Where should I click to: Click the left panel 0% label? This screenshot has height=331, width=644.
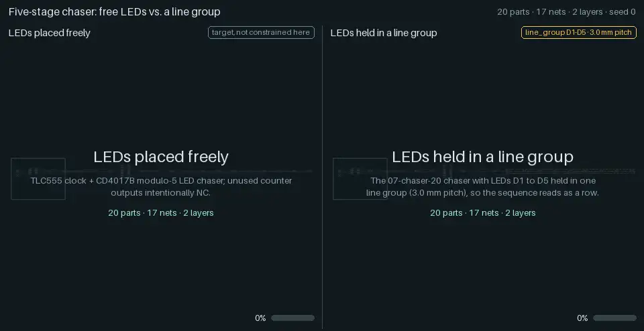click(260, 318)
